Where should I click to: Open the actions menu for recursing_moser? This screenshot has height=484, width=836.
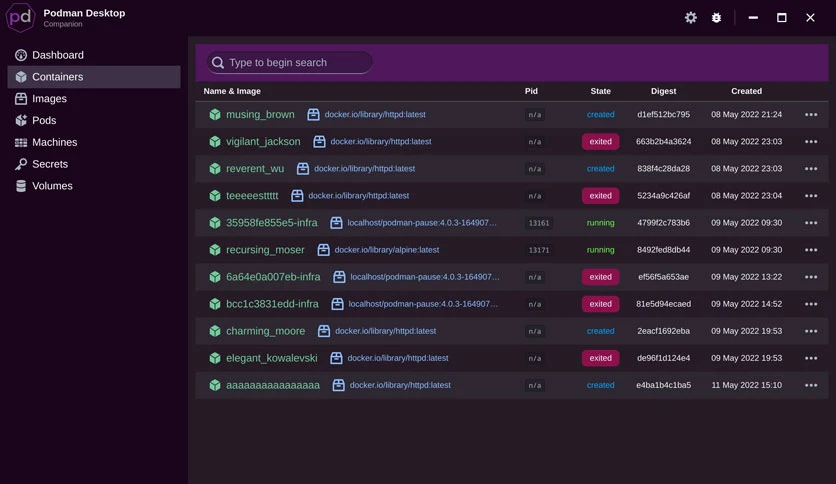(811, 250)
